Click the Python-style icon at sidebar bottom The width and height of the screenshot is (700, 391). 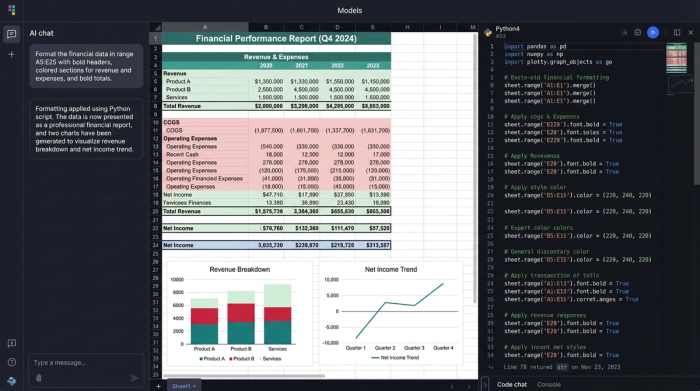pos(12,381)
